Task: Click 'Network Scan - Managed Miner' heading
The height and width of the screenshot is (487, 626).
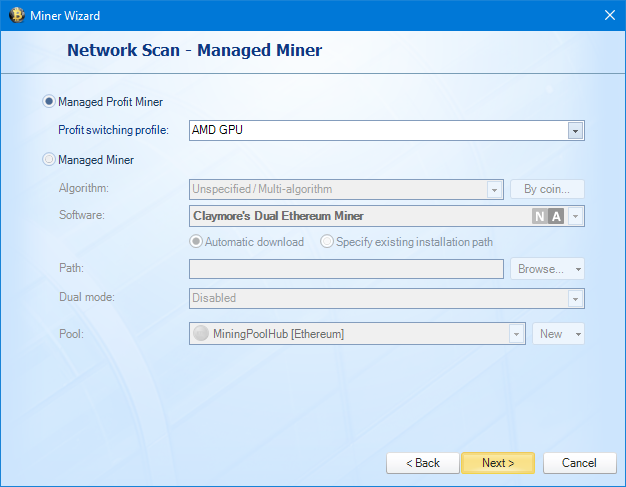Action: (x=194, y=50)
